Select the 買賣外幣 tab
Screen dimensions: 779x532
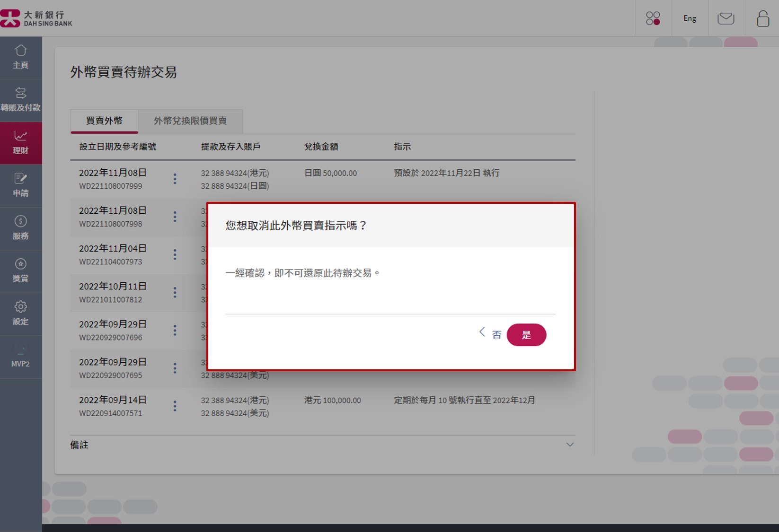(104, 121)
